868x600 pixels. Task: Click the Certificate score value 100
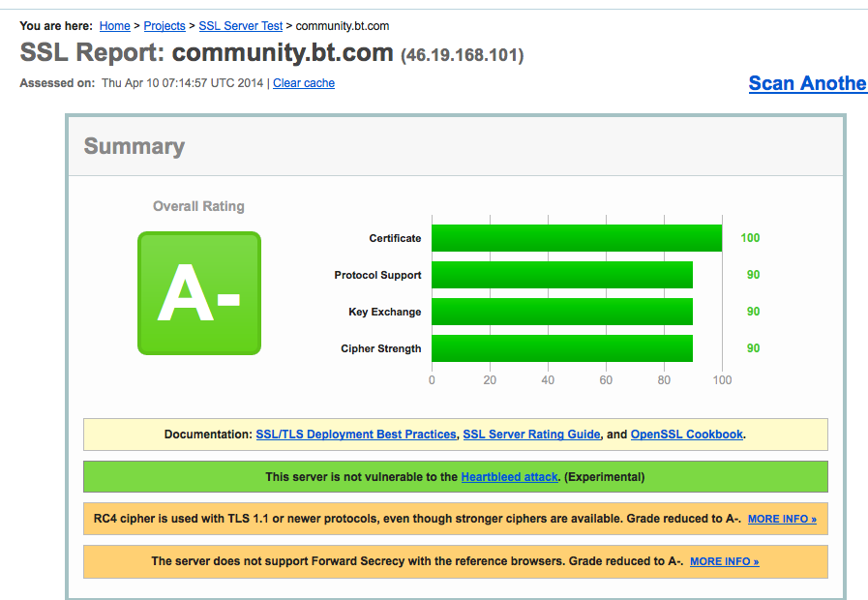(x=750, y=238)
